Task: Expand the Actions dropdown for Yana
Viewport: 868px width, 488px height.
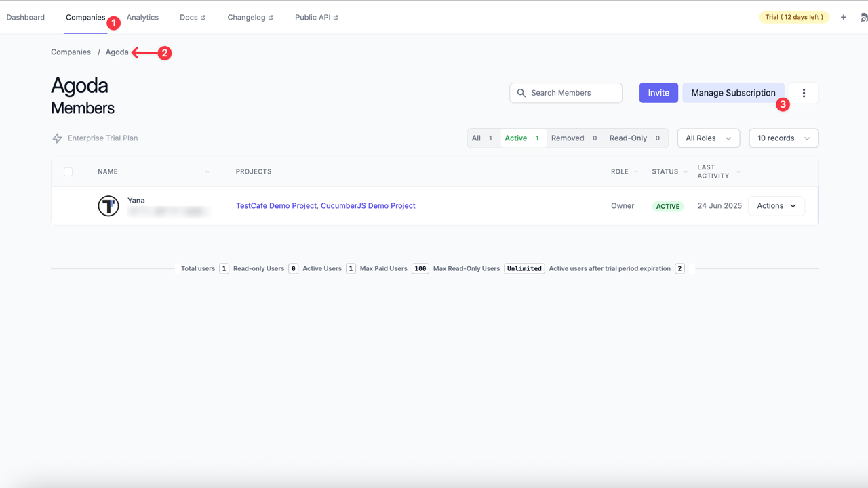Action: pos(776,205)
